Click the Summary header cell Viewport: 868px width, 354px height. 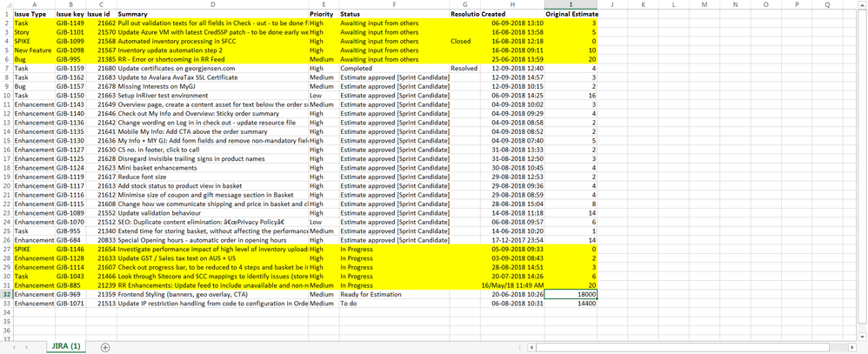(x=212, y=13)
